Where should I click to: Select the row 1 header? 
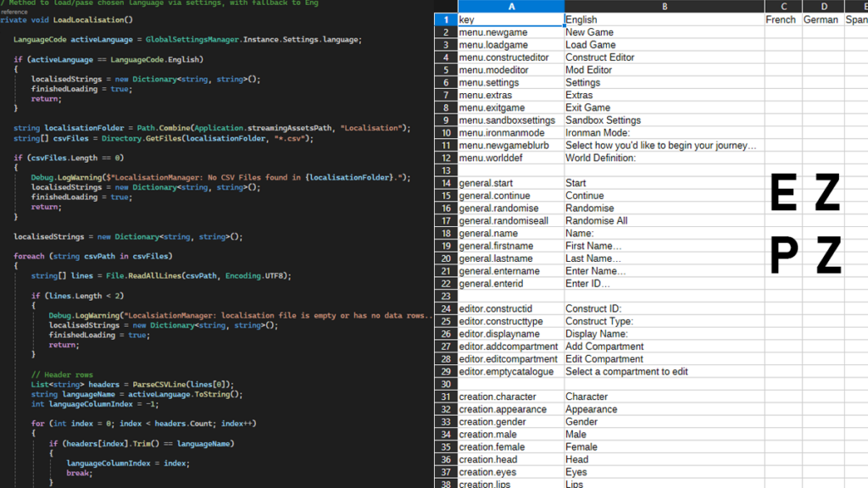(x=445, y=19)
